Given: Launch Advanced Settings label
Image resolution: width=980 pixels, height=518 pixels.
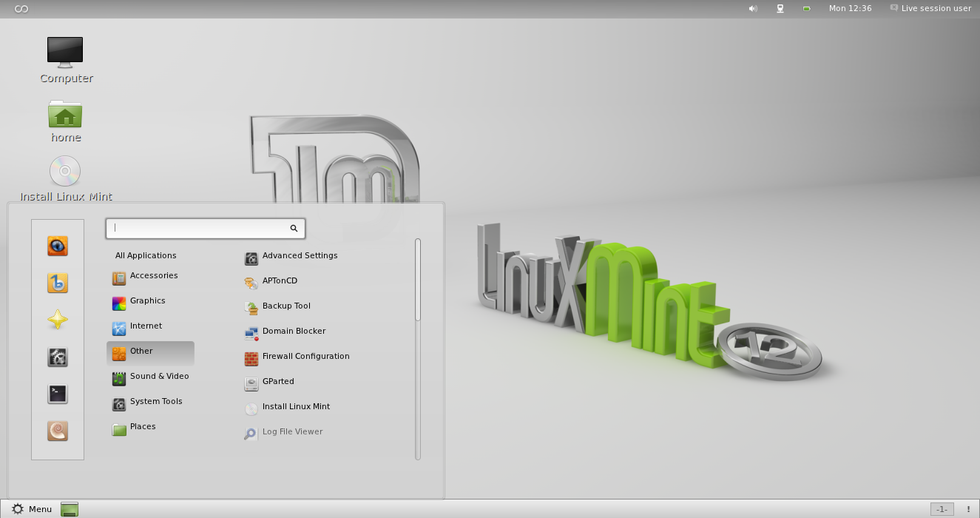Looking at the screenshot, I should coord(300,255).
